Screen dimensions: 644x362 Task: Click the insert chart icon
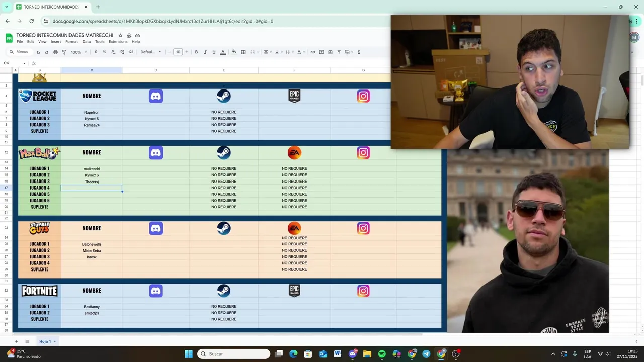(330, 52)
